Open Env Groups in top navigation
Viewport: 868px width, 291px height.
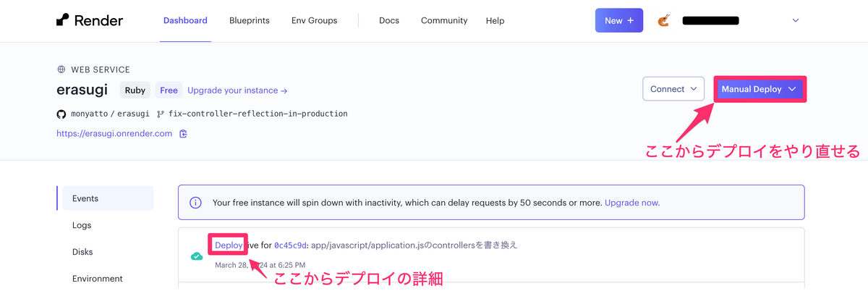(x=314, y=20)
